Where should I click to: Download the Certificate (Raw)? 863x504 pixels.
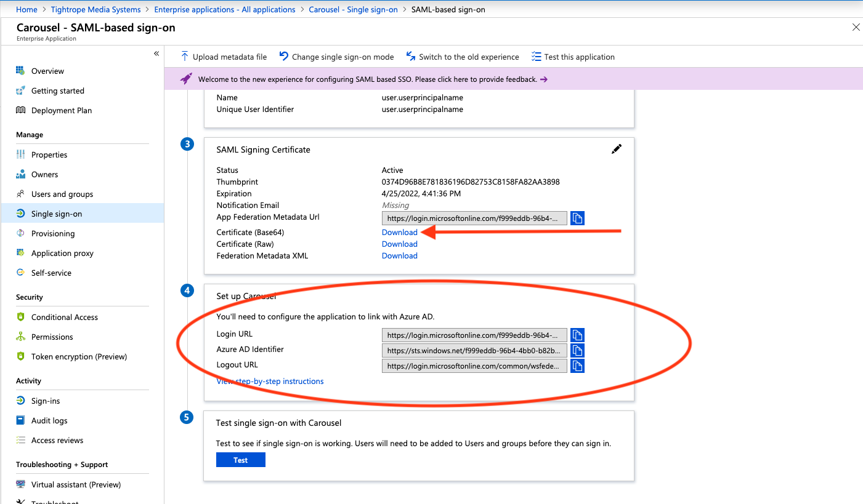(400, 244)
